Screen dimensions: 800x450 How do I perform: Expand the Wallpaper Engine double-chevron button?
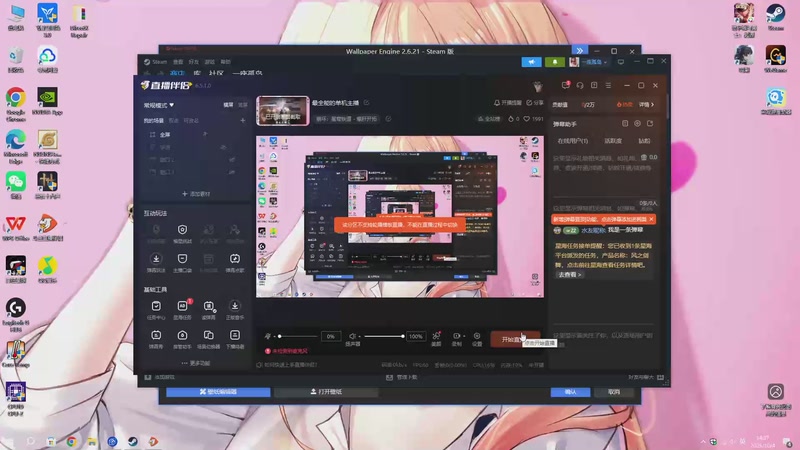tap(580, 51)
